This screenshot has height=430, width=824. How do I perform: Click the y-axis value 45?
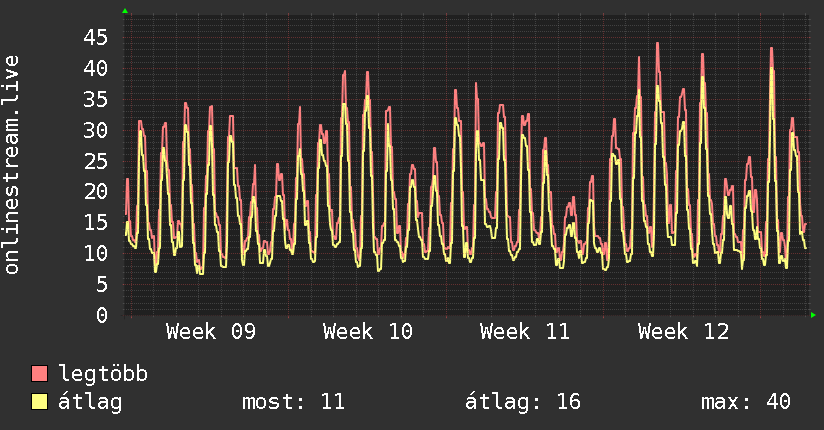coord(96,37)
